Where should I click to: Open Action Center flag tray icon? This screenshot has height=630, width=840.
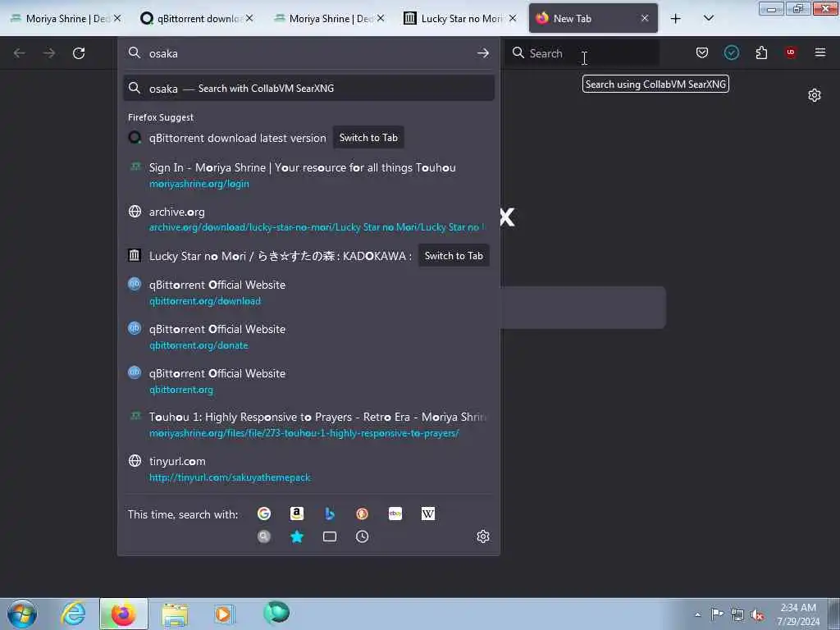click(x=717, y=614)
